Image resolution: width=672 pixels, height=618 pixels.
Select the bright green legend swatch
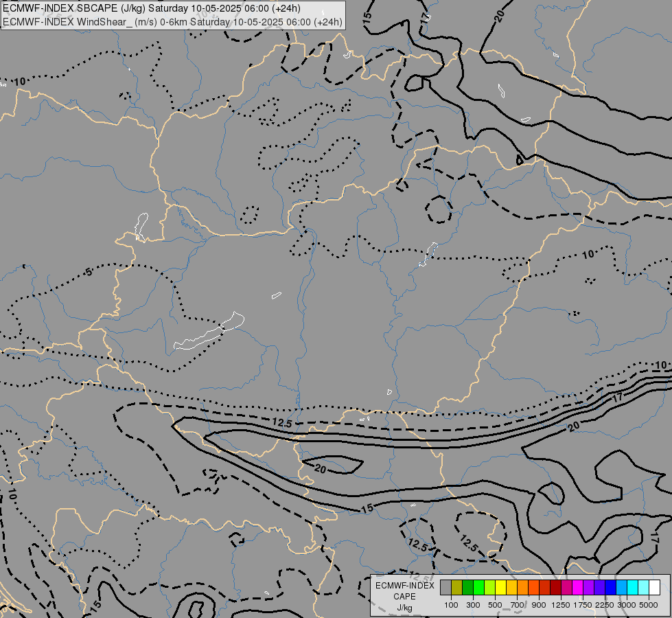478,588
